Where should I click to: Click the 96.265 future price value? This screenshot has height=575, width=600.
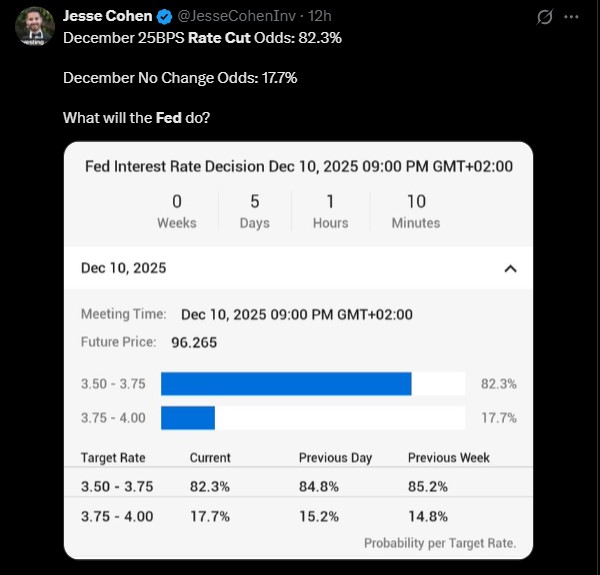point(194,342)
